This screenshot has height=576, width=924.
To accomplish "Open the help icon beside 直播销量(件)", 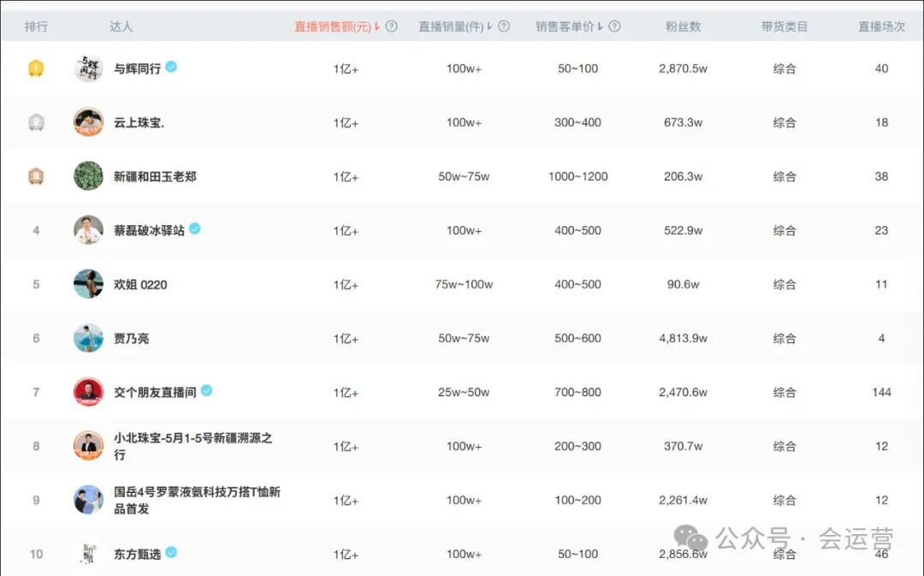I will click(x=504, y=27).
